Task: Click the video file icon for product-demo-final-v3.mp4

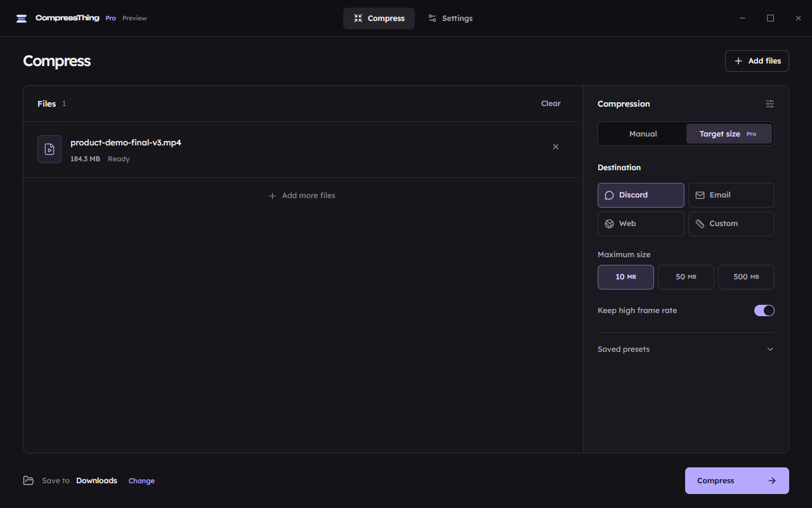Action: (x=49, y=149)
